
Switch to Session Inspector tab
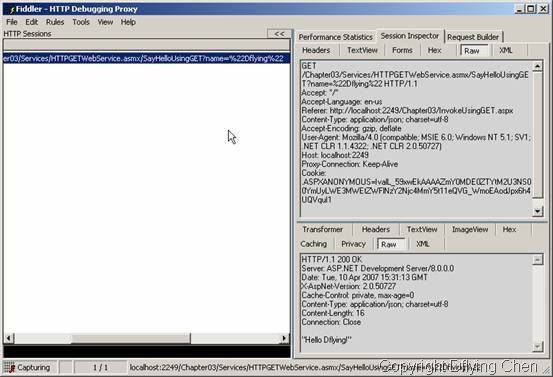tap(410, 36)
